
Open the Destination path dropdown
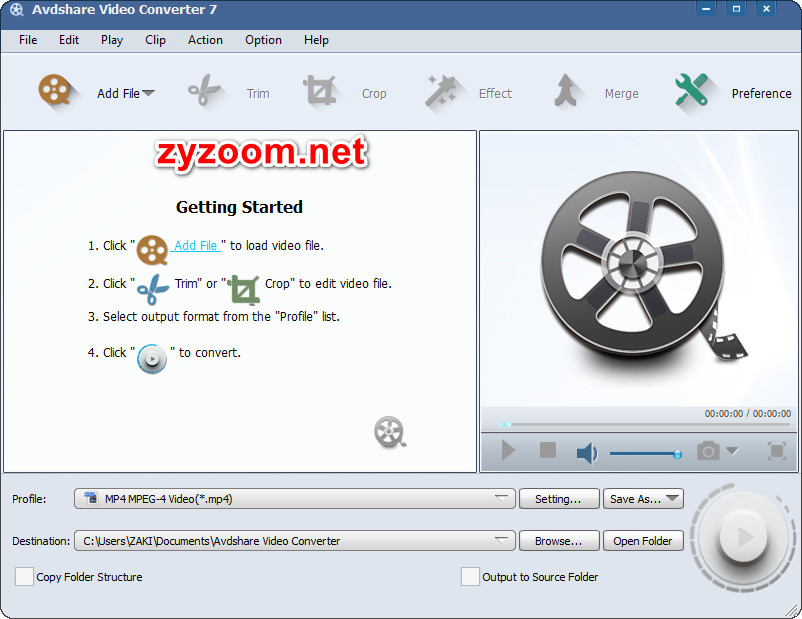(x=501, y=540)
